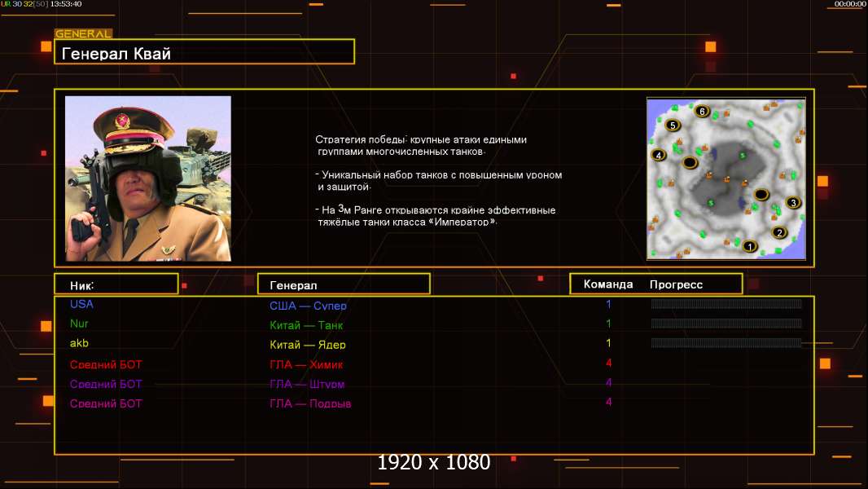Viewport: 868px width, 489px height.
Task: Click start position 5 on the minimap
Action: tap(673, 126)
